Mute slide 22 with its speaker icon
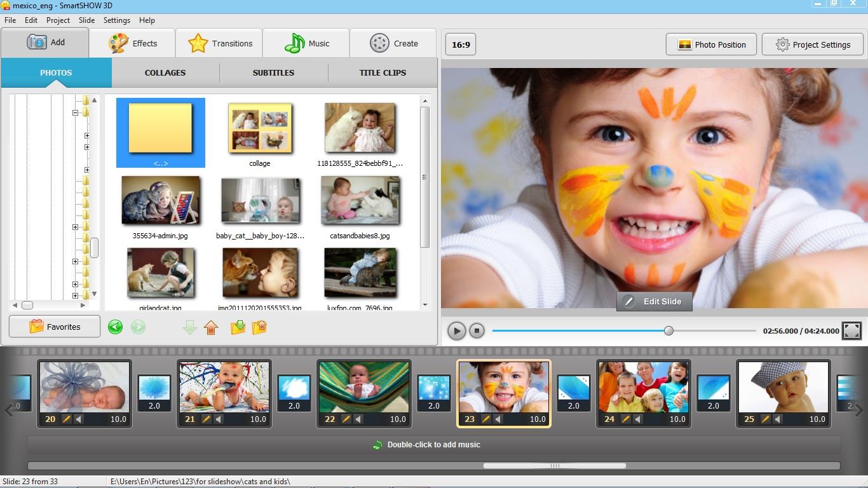The height and width of the screenshot is (488, 868). tap(359, 419)
